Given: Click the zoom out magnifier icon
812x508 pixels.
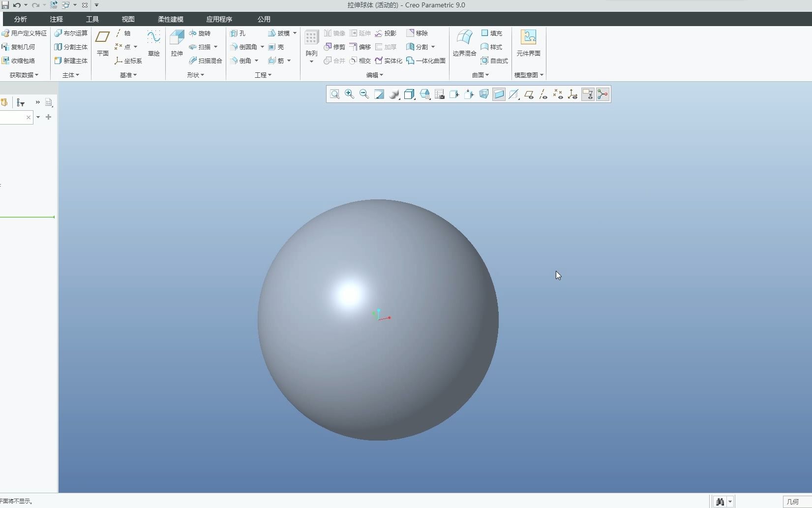Looking at the screenshot, I should click(364, 94).
